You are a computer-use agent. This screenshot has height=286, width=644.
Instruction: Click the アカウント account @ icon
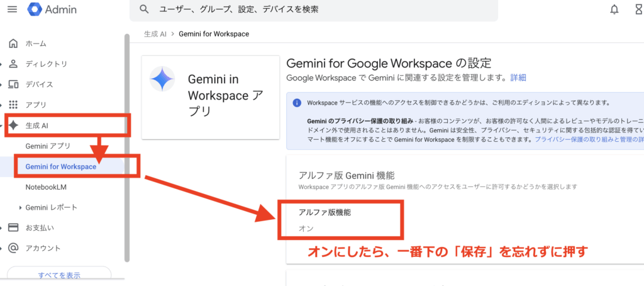coord(13,248)
